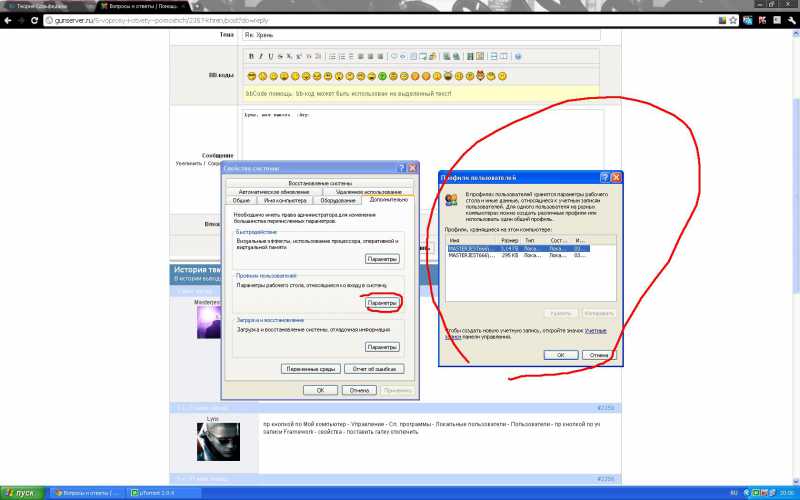Click the browser reload icon
Screen dimensions: 800x500
click(x=33, y=19)
